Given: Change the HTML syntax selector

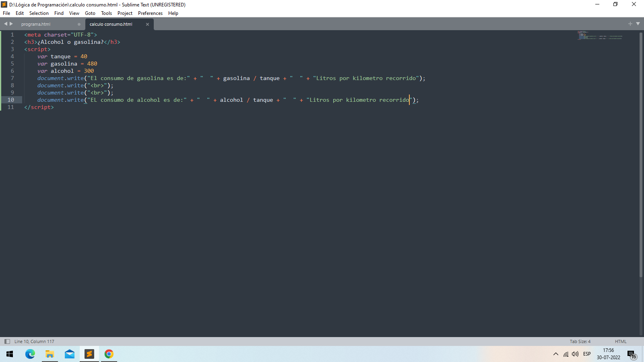Looking at the screenshot, I should (x=621, y=341).
